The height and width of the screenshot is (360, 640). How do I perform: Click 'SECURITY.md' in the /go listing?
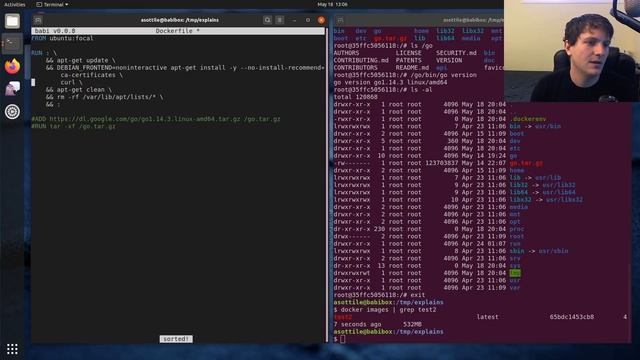456,53
